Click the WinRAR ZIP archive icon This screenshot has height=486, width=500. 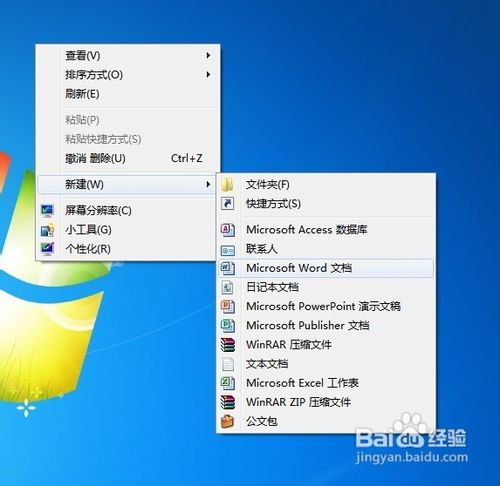pos(228,402)
